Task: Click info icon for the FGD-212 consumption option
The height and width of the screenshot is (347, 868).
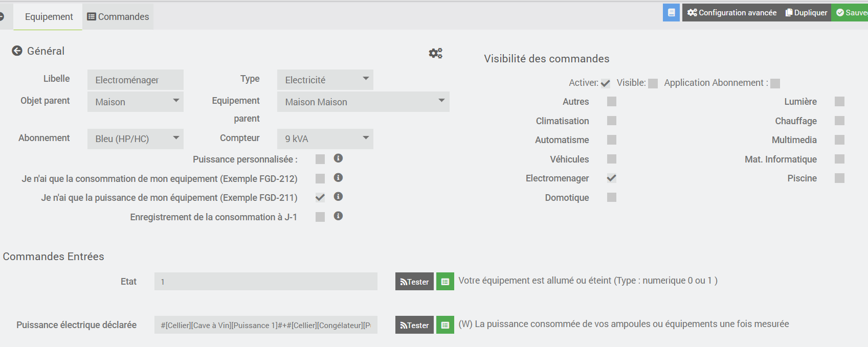Action: (338, 177)
